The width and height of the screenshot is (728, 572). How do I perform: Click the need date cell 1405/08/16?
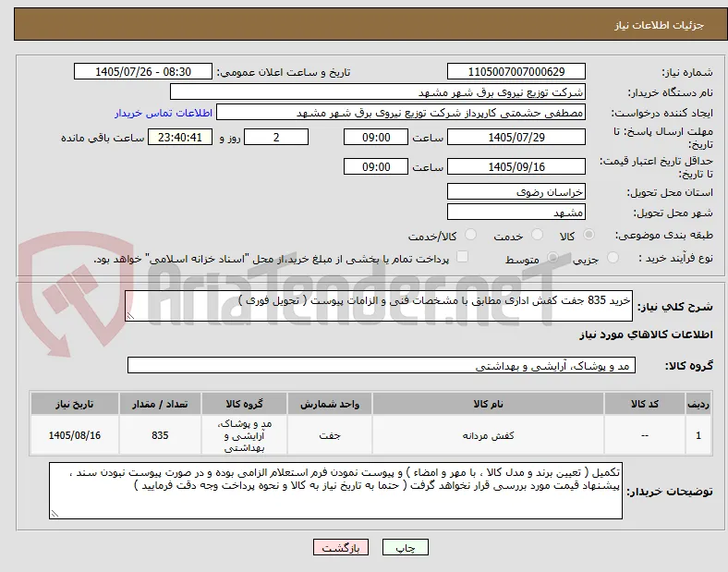(x=75, y=435)
